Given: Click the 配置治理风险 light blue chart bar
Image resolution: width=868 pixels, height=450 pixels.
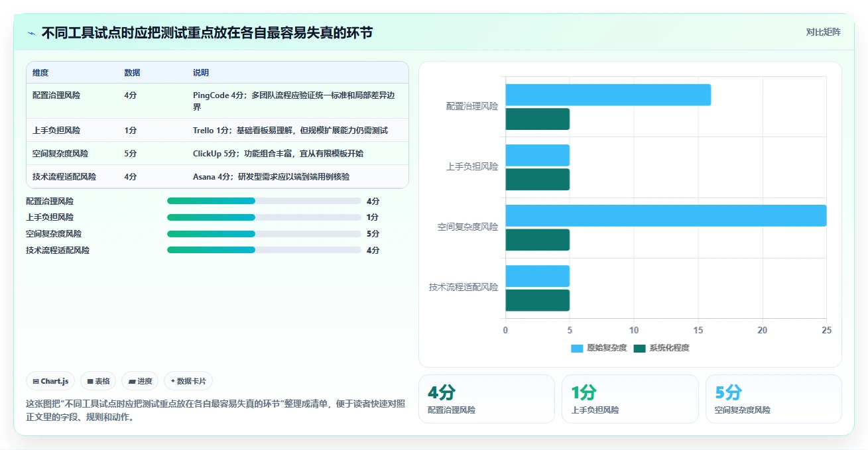Looking at the screenshot, I should [x=608, y=95].
